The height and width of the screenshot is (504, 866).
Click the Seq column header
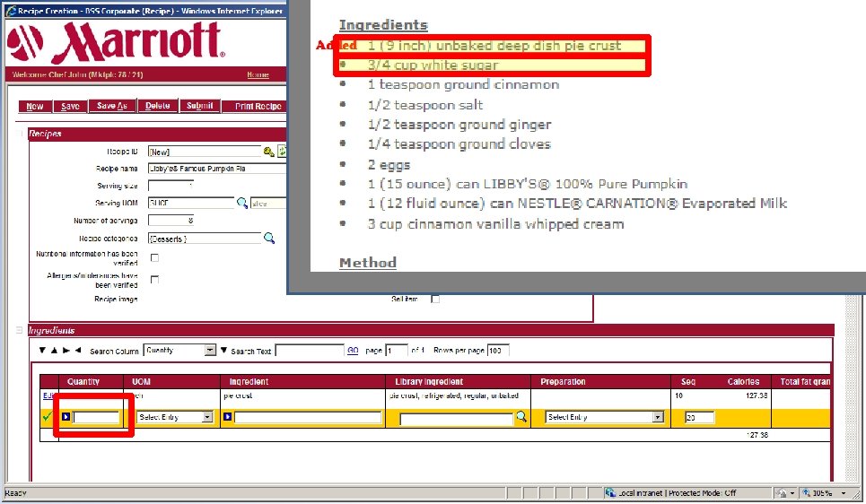click(688, 381)
